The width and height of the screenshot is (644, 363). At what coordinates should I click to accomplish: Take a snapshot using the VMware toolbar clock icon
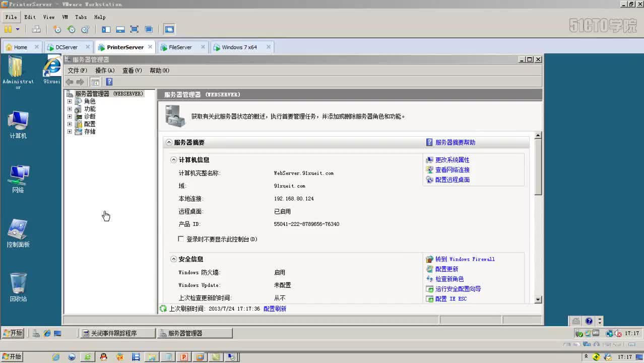[57, 29]
